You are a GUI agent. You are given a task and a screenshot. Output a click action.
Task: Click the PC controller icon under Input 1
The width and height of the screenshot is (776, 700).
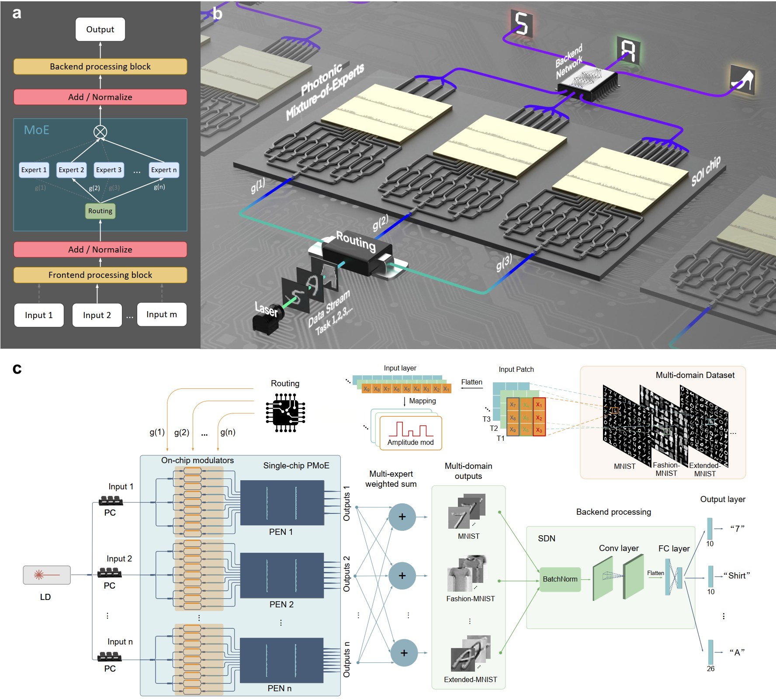(x=111, y=501)
